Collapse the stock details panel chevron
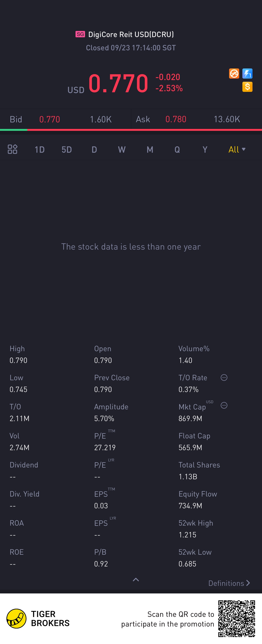Screen dimensions: 262x644 [x=136, y=580]
